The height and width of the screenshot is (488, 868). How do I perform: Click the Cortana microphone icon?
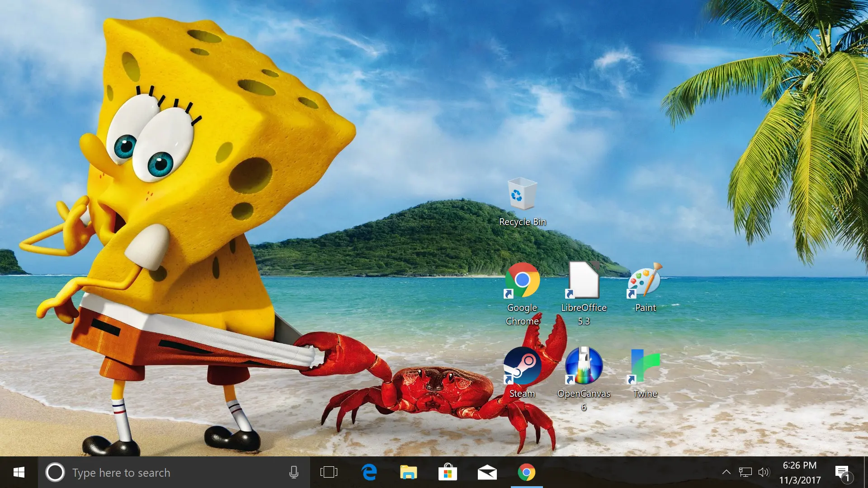(x=294, y=473)
